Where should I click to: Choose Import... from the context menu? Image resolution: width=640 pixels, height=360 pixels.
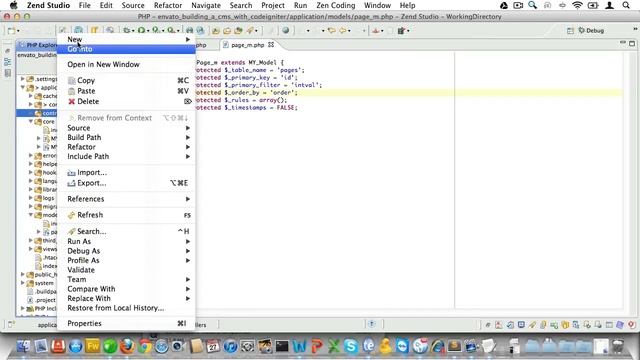click(126, 173)
